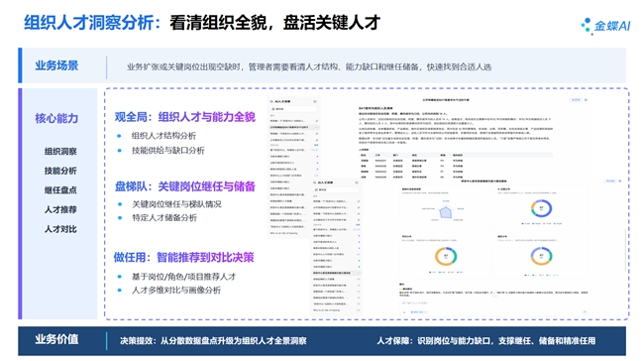Collapse the lower AI人才洞察 sidebar panel icon
The width and height of the screenshot is (644, 361).
[x=357, y=182]
